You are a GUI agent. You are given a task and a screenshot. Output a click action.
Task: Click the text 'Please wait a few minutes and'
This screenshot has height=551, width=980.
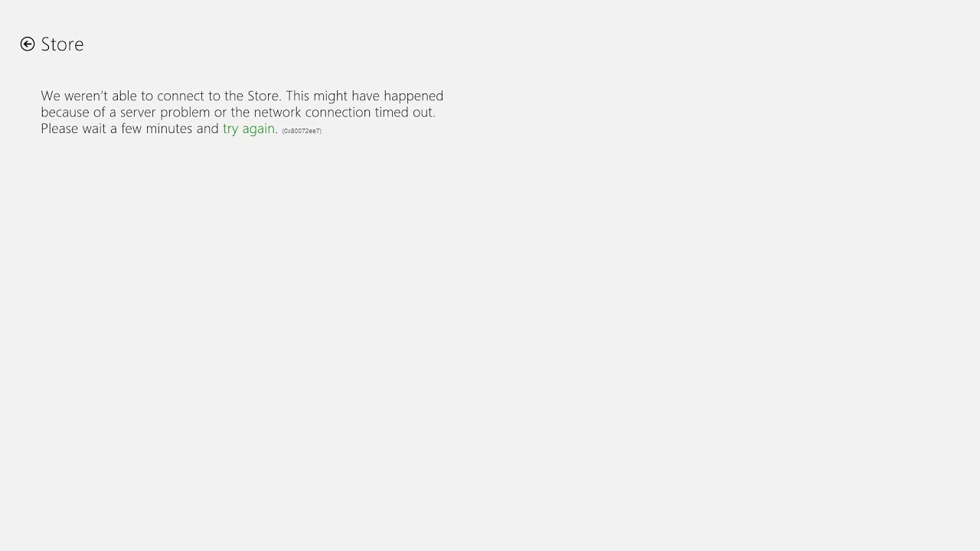point(130,129)
